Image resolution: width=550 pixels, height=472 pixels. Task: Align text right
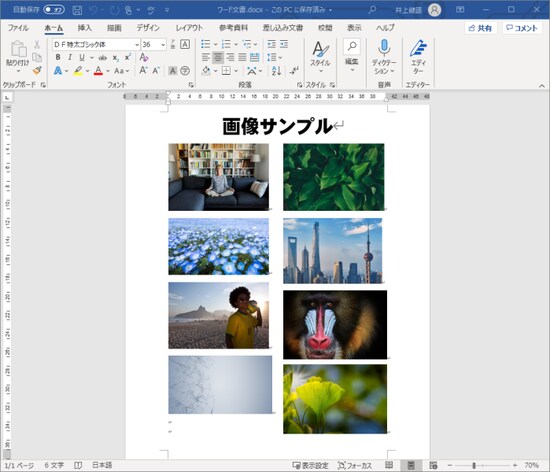pos(230,57)
